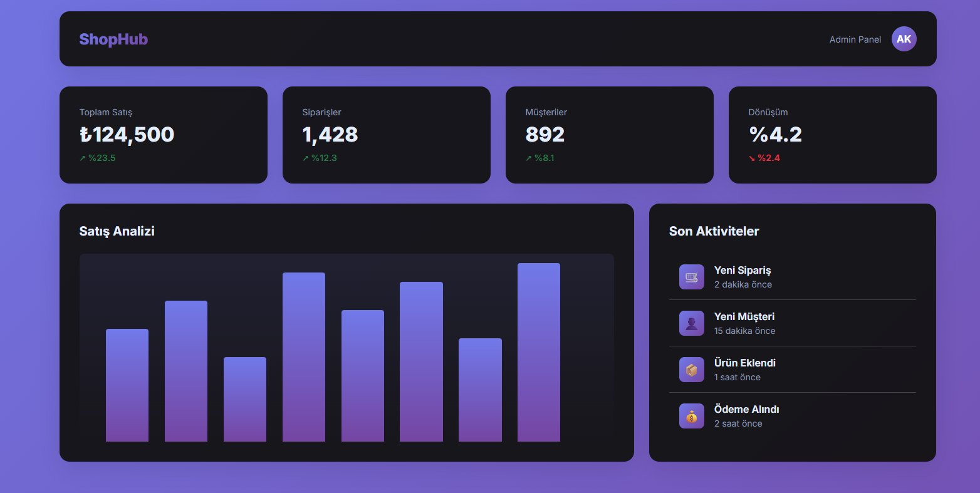Click the Dönüşüm percentage %4.2
This screenshot has height=493, width=980.
(775, 134)
